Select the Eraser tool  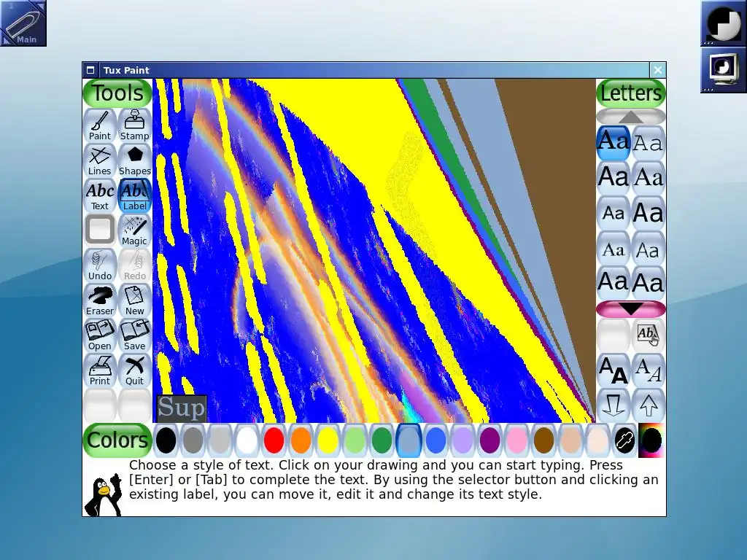coord(99,301)
